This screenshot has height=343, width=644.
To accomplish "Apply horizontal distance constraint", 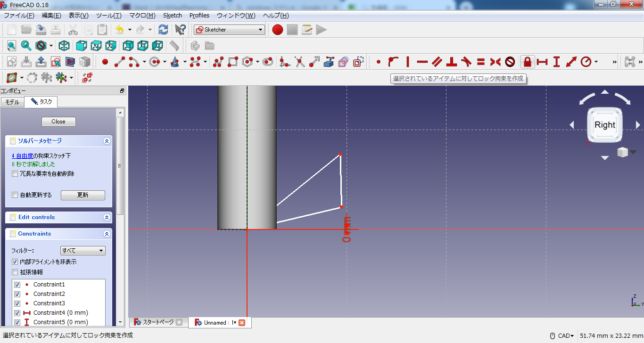I will pyautogui.click(x=542, y=62).
